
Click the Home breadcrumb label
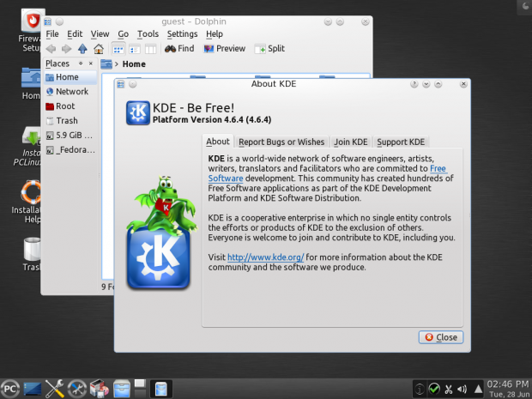point(134,64)
